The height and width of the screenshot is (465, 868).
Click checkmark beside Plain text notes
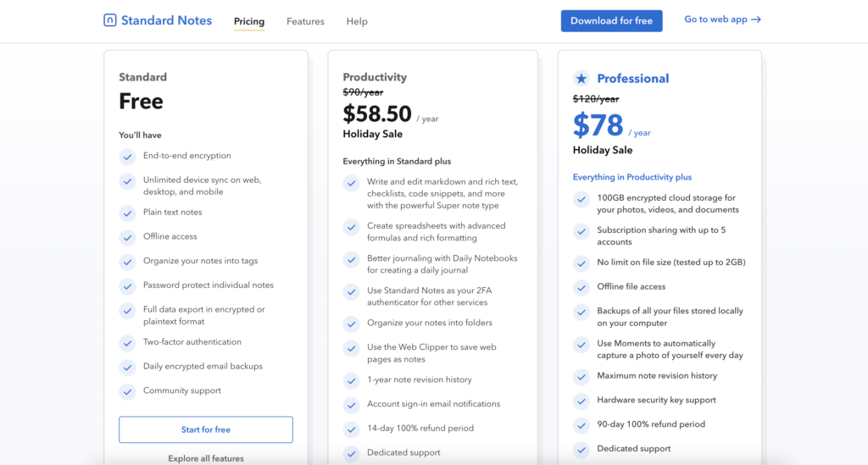127,213
